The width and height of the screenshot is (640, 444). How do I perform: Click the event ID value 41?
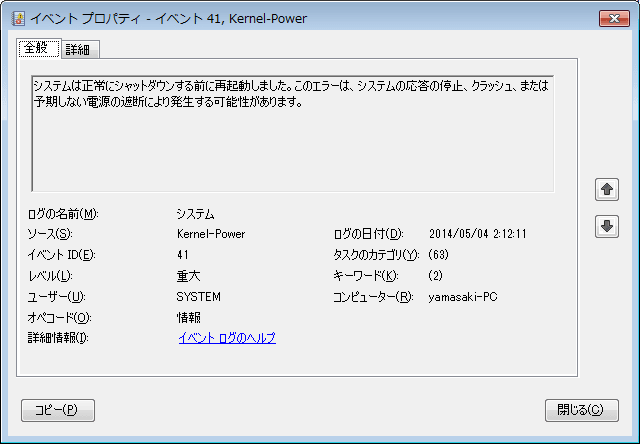(182, 255)
